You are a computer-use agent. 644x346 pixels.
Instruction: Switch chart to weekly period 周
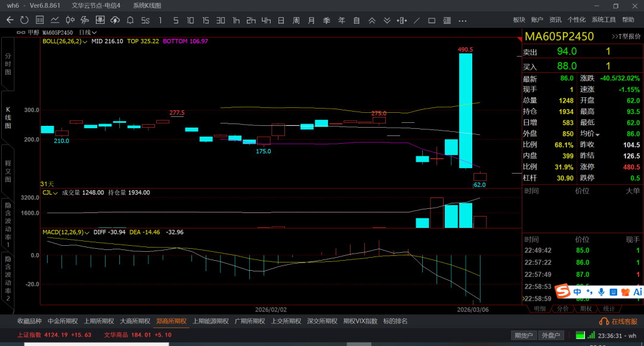coord(296,20)
